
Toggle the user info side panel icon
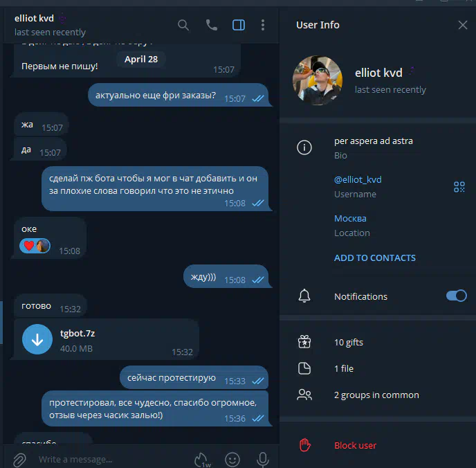239,25
